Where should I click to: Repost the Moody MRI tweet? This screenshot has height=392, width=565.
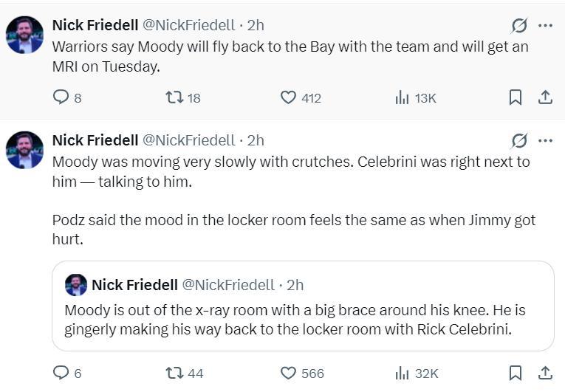(x=174, y=97)
